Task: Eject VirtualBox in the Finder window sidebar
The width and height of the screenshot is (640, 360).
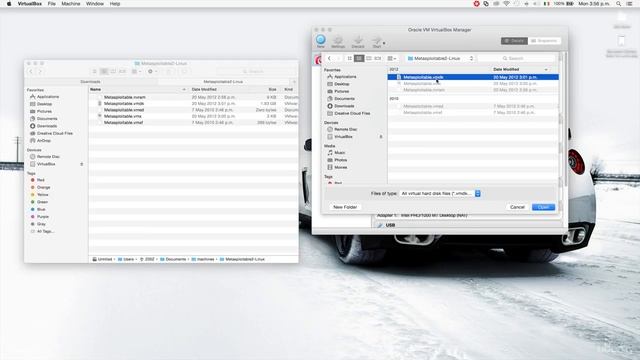Action: pyautogui.click(x=82, y=164)
